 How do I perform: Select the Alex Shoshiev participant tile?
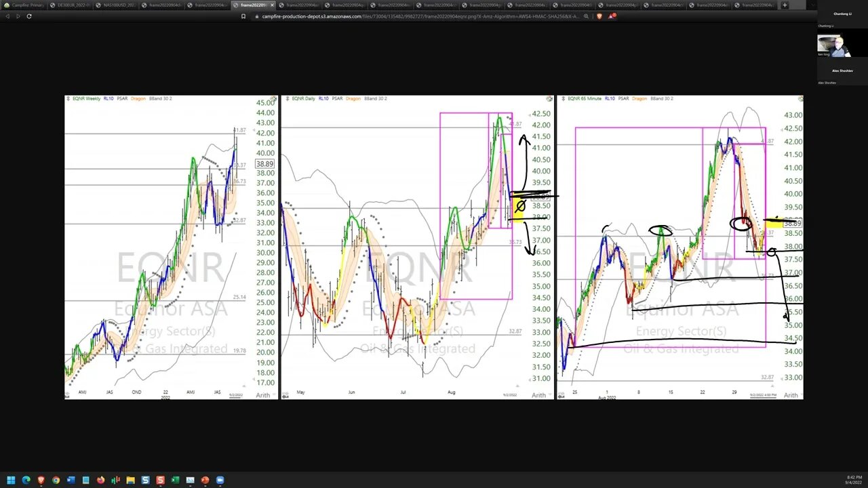843,71
